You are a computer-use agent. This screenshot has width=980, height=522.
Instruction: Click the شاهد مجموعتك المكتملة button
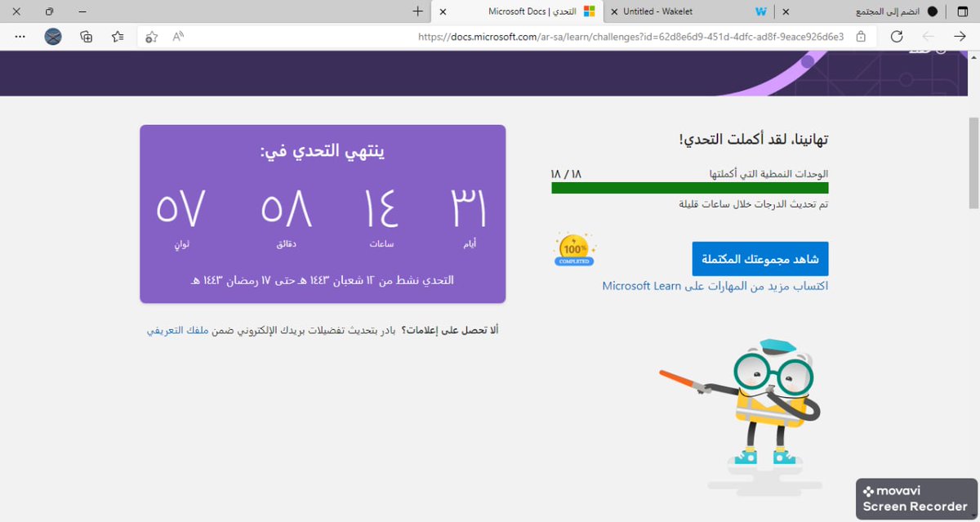tap(760, 259)
